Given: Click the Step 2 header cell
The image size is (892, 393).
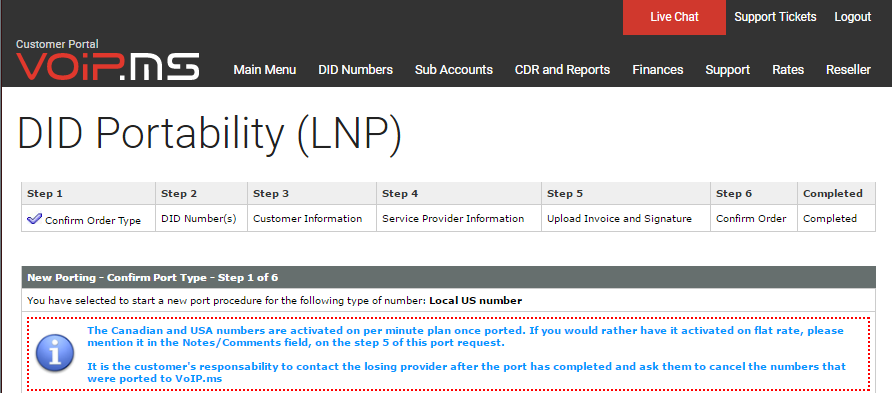Looking at the screenshot, I should click(201, 193).
